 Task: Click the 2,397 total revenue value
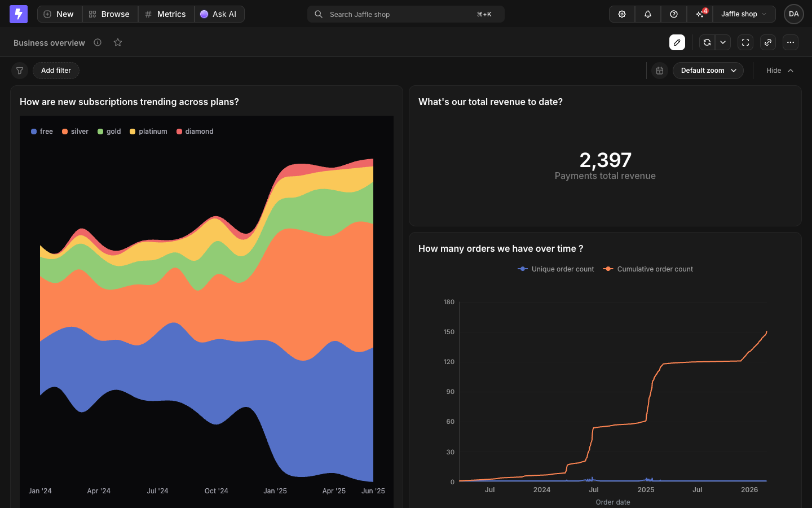coord(605,160)
